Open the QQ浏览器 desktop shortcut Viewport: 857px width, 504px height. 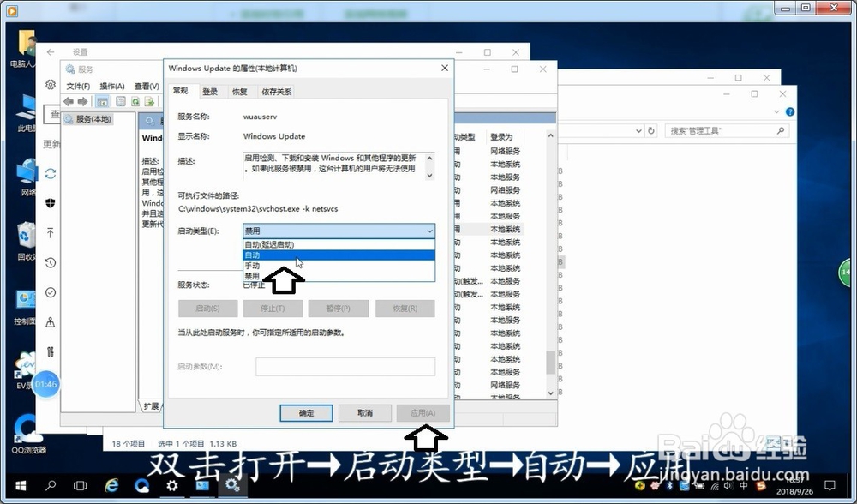tap(27, 435)
